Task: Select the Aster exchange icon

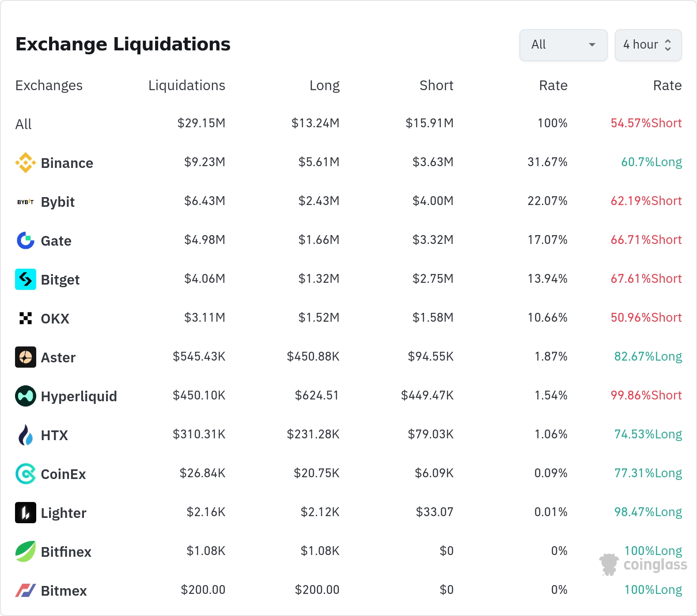Action: pyautogui.click(x=26, y=357)
